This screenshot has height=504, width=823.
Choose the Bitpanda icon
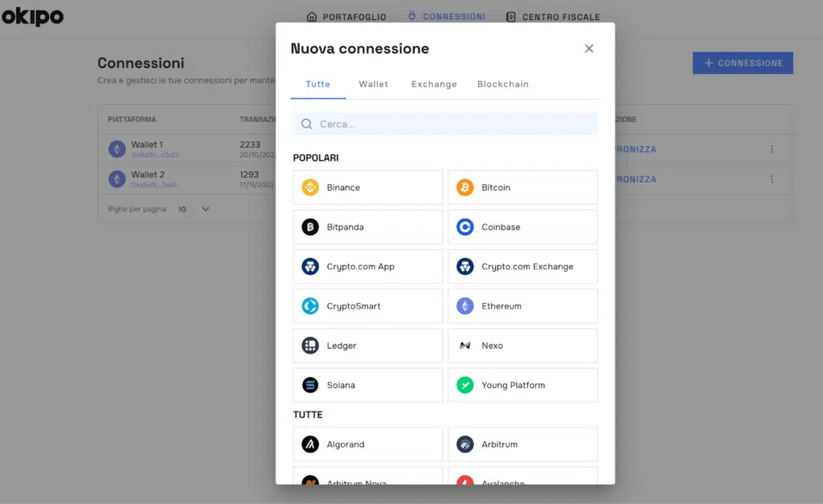tap(310, 227)
